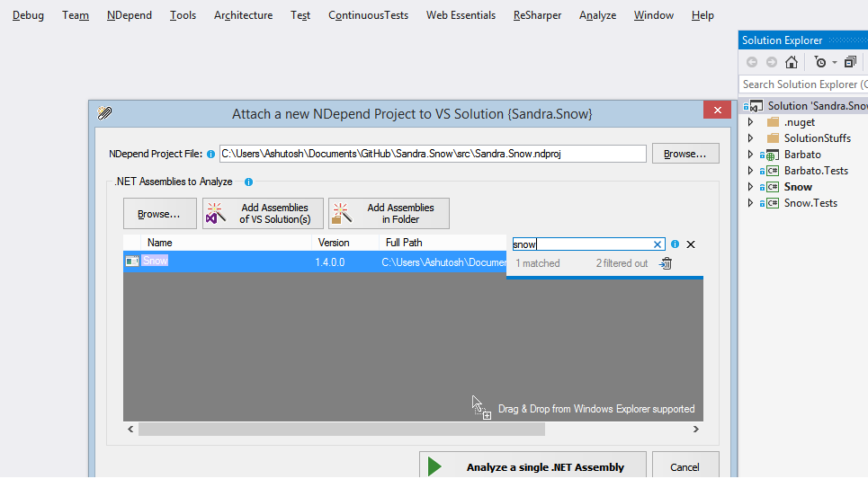Open the Debug menu

28,15
